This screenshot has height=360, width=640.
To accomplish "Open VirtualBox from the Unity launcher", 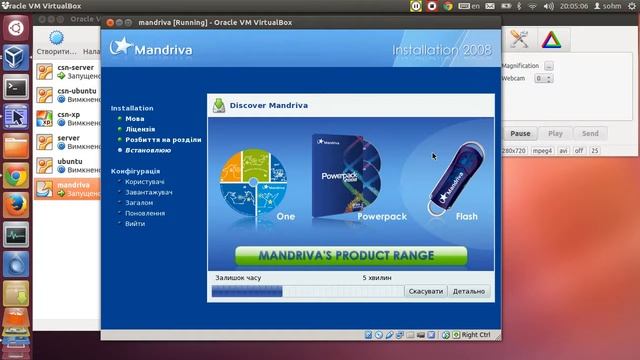I will coord(16,57).
